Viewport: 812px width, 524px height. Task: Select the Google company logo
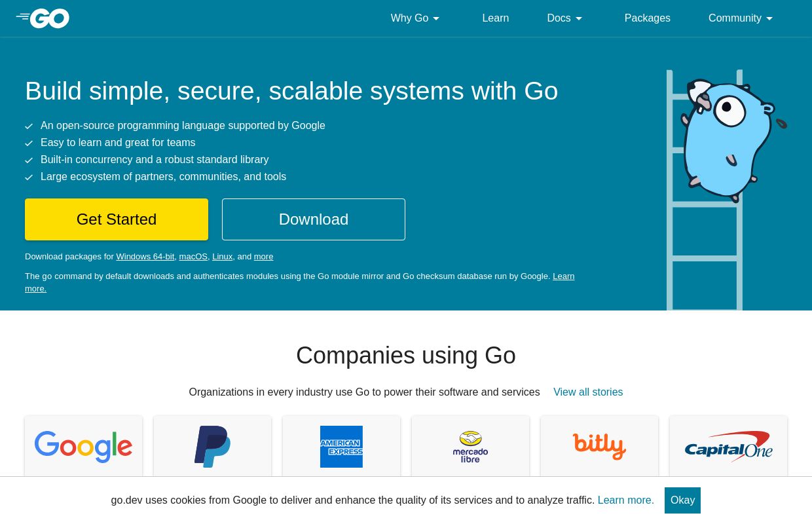coord(83,447)
